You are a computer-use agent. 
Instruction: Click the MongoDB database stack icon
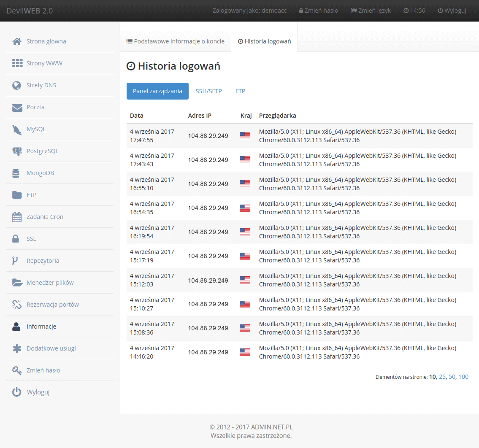16,173
